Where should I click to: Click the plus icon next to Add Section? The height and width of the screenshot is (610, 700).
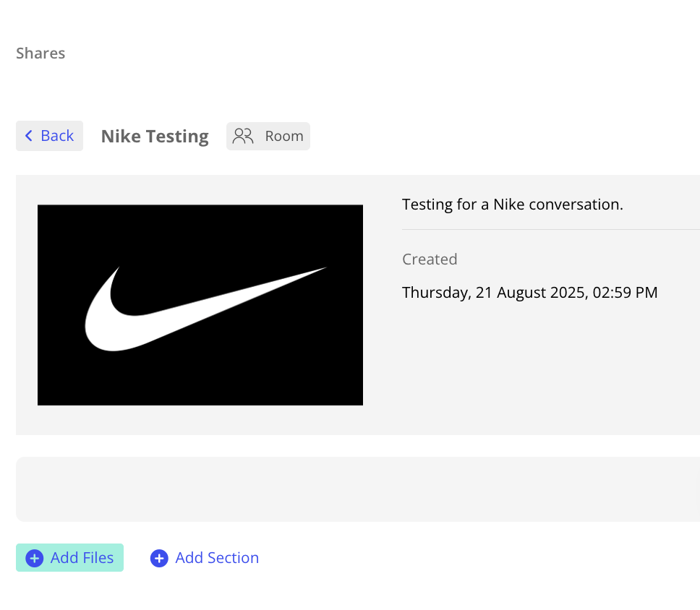point(159,558)
